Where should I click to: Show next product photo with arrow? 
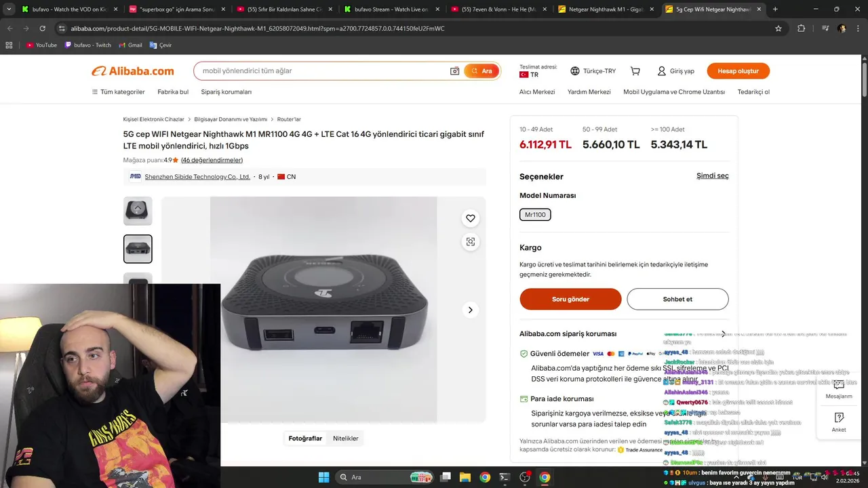tap(471, 310)
